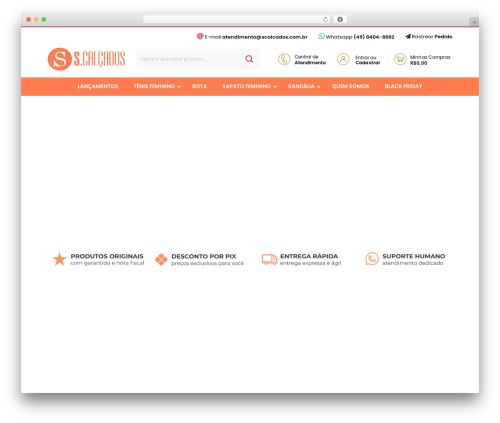
Task: Click the Desconto por Pix heading
Action: (204, 256)
